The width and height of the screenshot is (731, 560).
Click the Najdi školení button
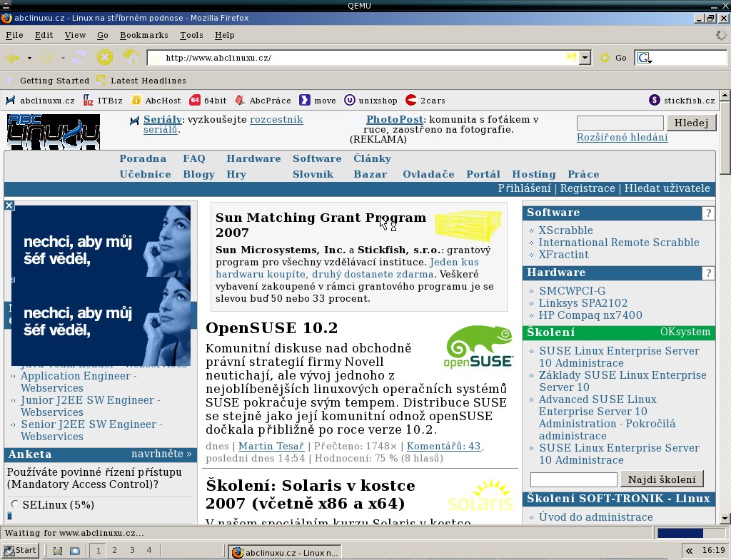click(x=662, y=479)
